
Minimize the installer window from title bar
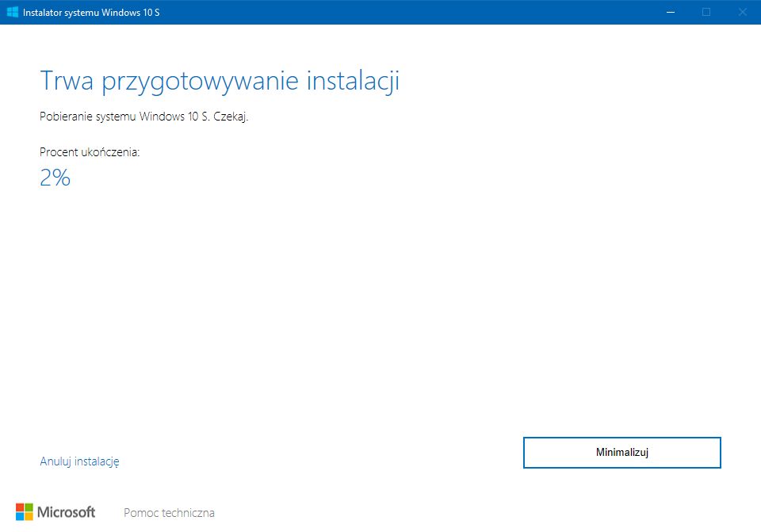(x=671, y=12)
